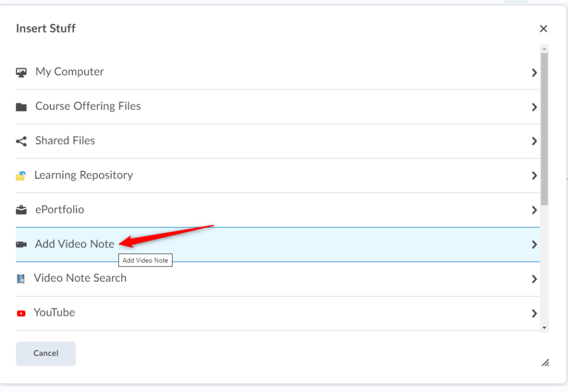This screenshot has width=568, height=392.
Task: Click the Course Offering Files folder icon
Action: 21,107
